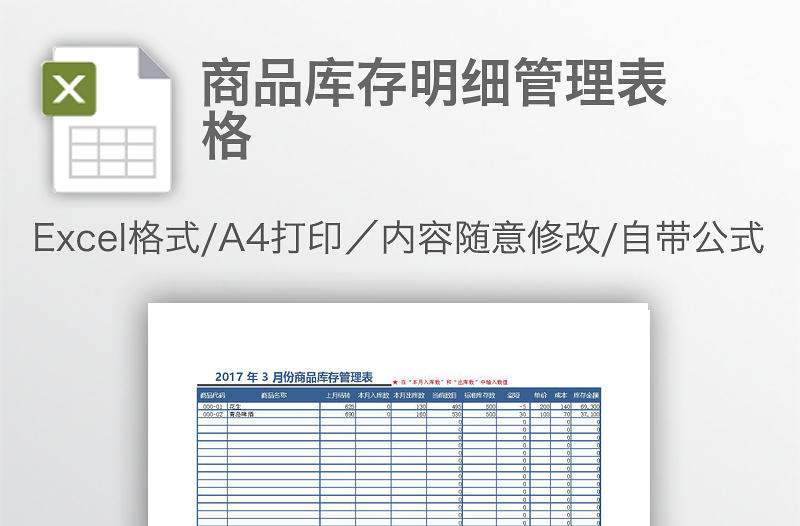Click the red star note about 入库数
Image resolution: width=800 pixels, height=526 pixels.
pyautogui.click(x=451, y=382)
